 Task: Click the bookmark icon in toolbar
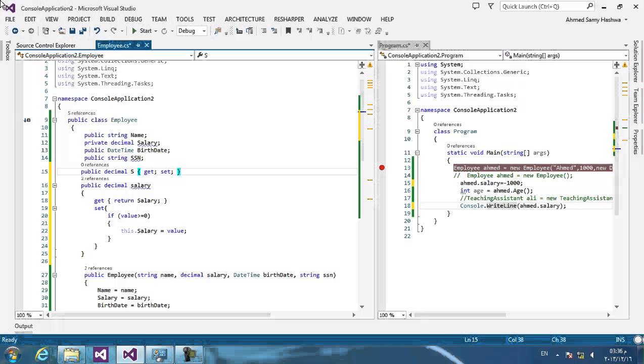tap(288, 31)
